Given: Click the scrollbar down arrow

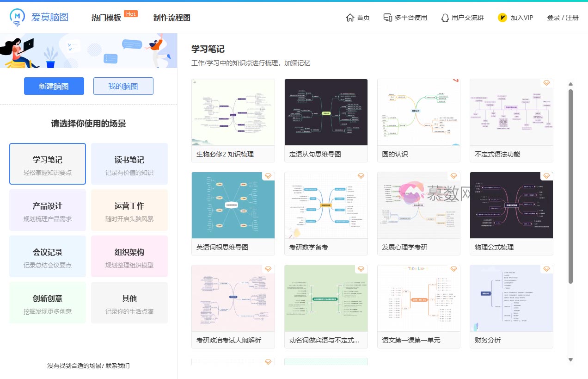Looking at the screenshot, I should tap(570, 359).
